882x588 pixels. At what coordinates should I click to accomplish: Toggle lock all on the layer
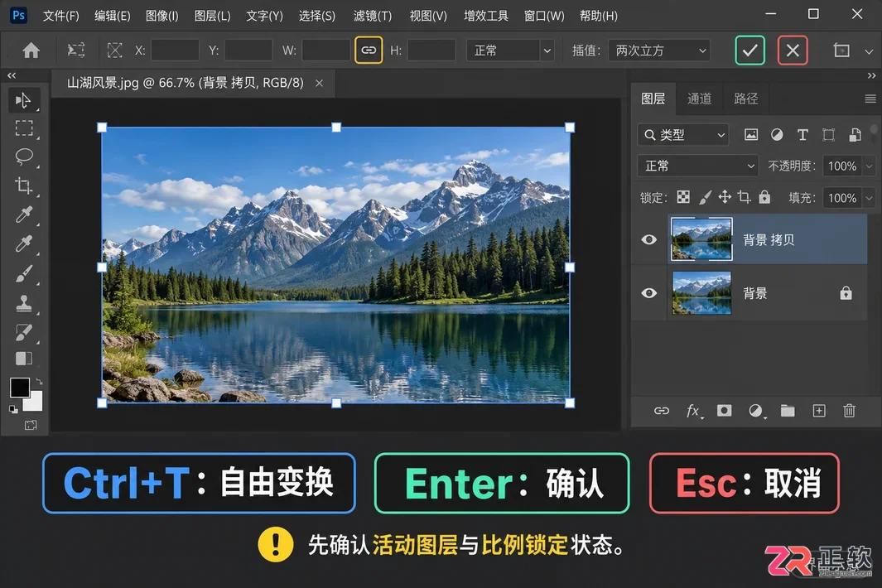click(764, 197)
